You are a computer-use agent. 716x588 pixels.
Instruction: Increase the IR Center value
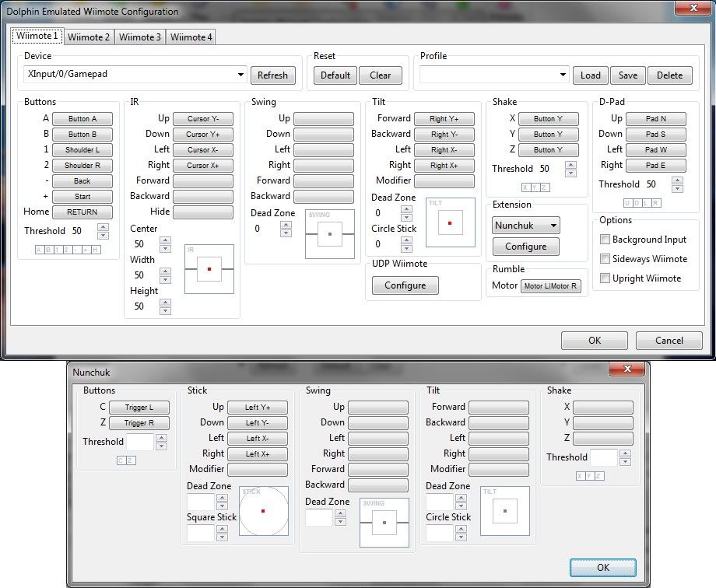coord(165,240)
